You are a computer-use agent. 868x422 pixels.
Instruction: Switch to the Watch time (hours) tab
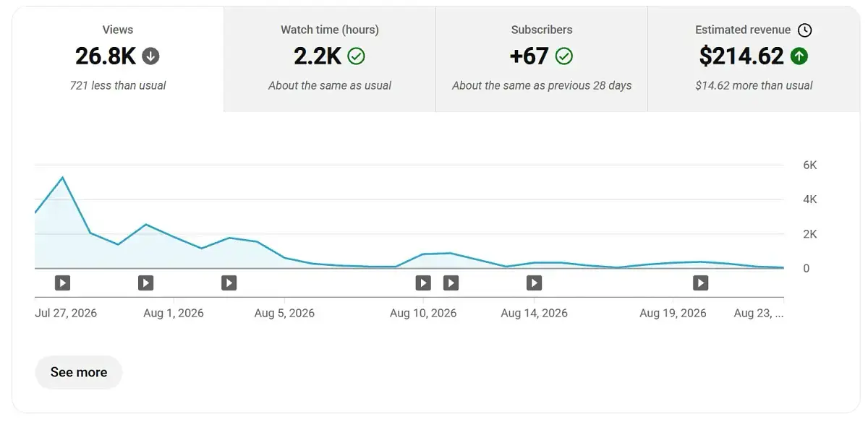pyautogui.click(x=330, y=59)
